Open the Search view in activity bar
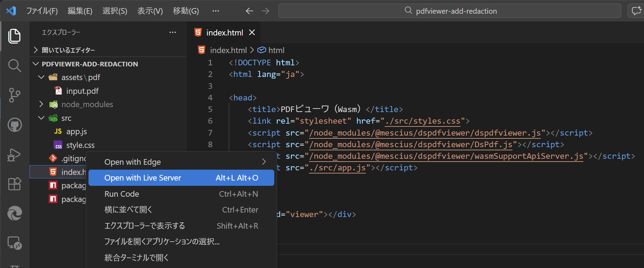Screen dimensions: 644x268 click(x=14, y=65)
